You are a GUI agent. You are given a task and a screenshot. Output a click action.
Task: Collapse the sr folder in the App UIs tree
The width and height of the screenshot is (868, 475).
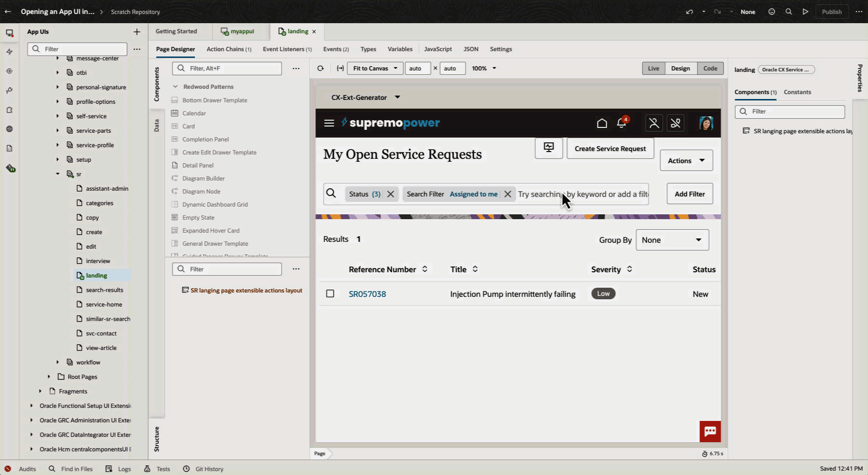(x=57, y=174)
